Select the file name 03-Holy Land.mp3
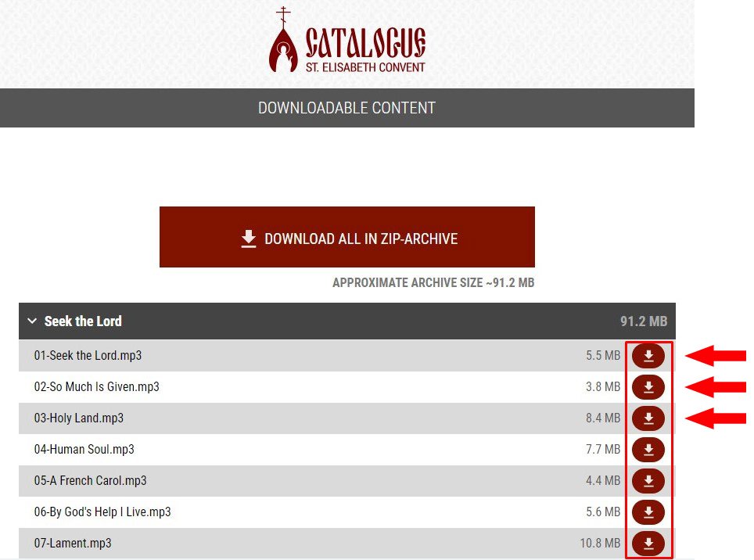Screen dimensions: 754x560 [x=79, y=418]
